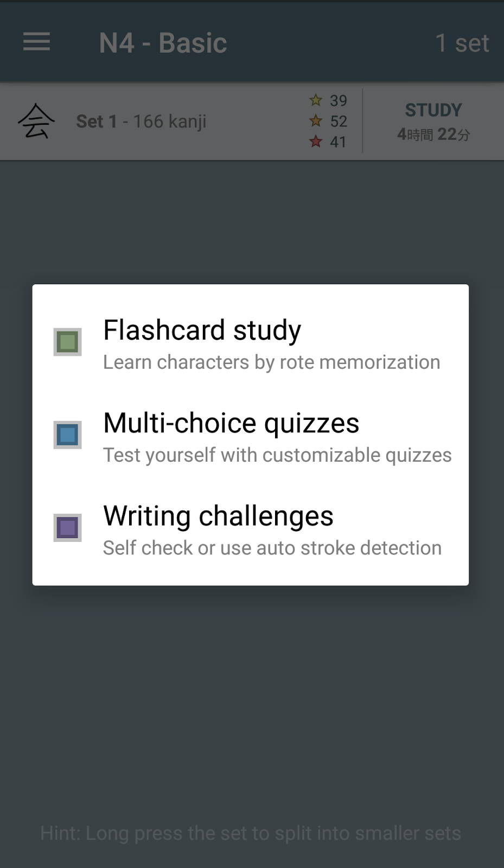Click the auto stroke detection description
Screen dimensions: 504x868
tap(272, 547)
